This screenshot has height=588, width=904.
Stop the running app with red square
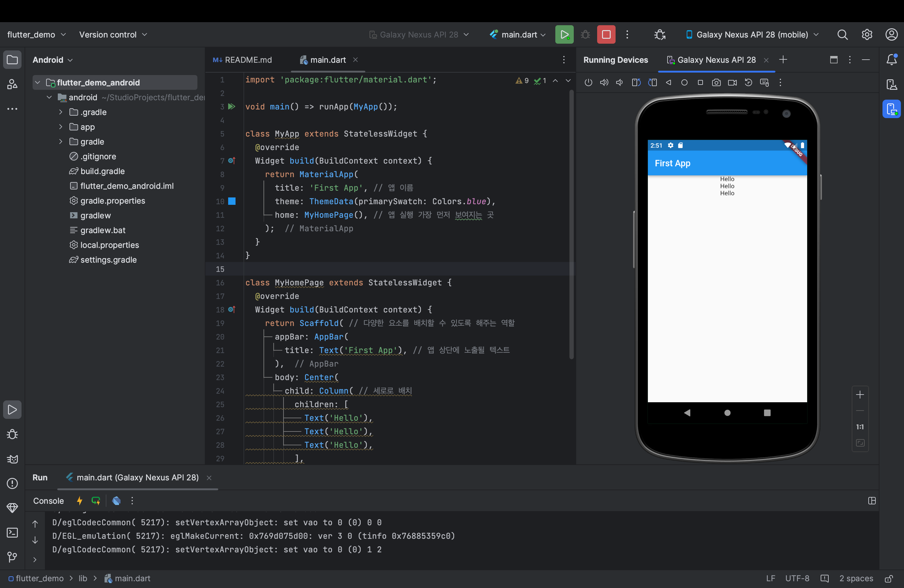(x=606, y=34)
